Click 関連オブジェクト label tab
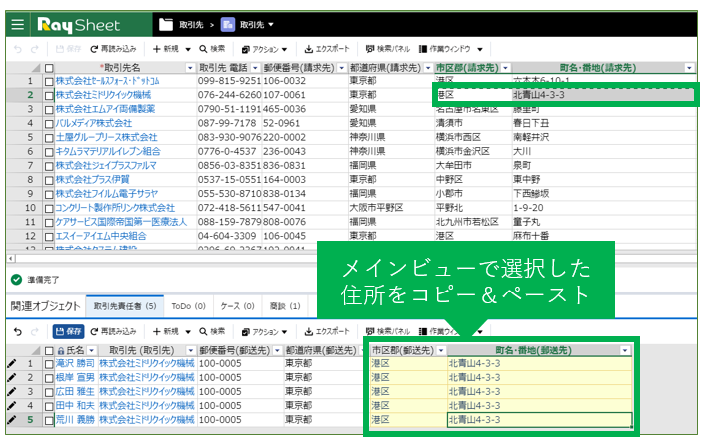The image size is (707, 439). (46, 306)
